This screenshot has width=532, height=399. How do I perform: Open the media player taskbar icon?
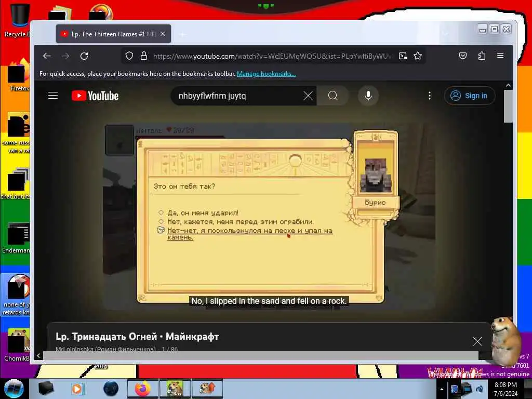[77, 389]
